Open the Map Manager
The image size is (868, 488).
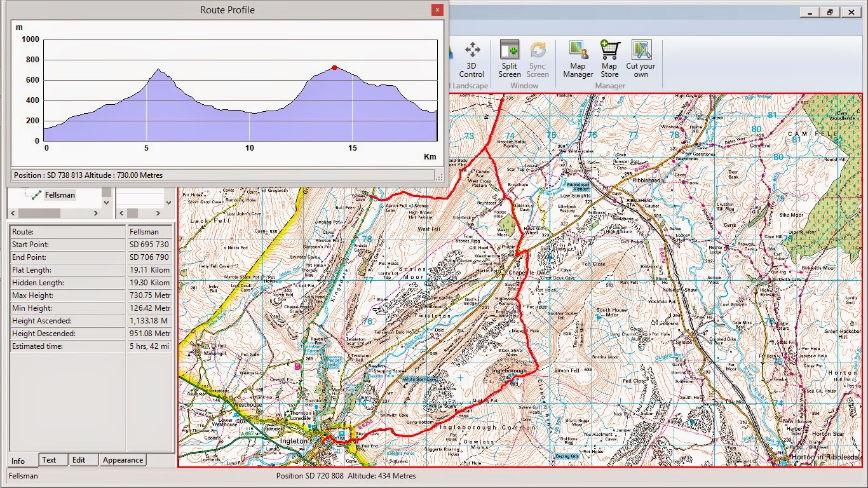coord(578,59)
